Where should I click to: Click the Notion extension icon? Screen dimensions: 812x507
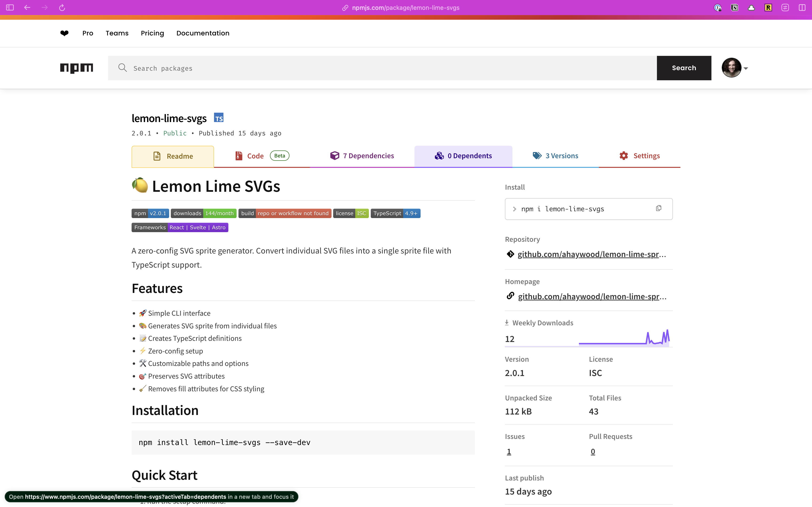734,7
